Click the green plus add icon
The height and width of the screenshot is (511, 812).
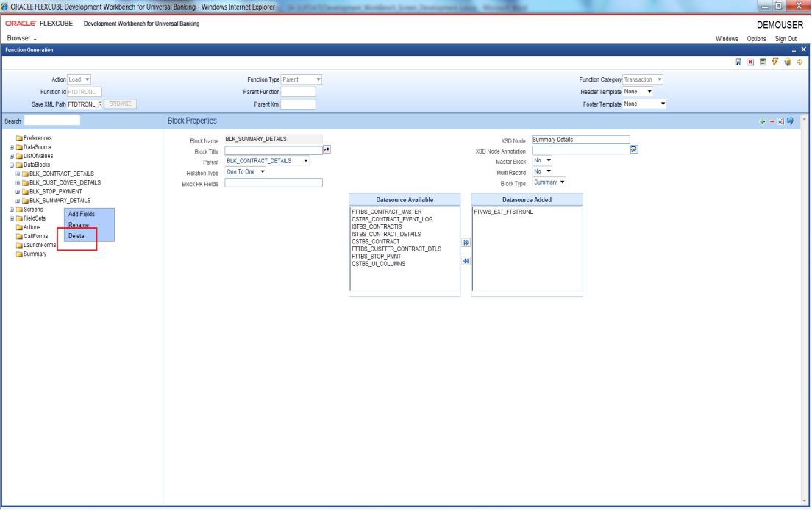pos(762,121)
